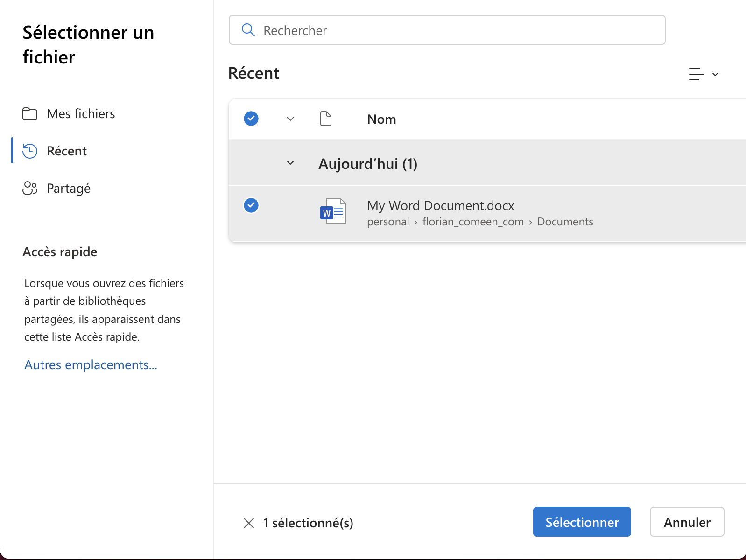Open the view options list icon
Screen dimensions: 746x560
tap(696, 74)
